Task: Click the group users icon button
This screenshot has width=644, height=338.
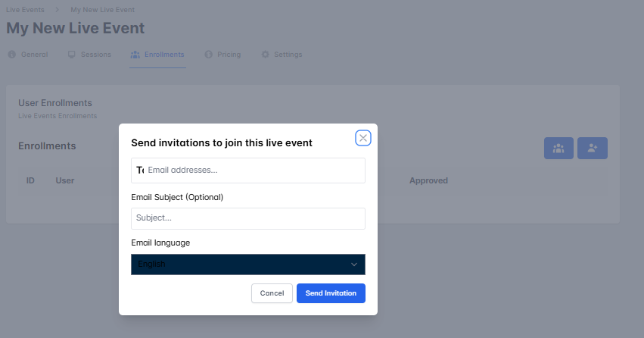Action: click(x=558, y=149)
